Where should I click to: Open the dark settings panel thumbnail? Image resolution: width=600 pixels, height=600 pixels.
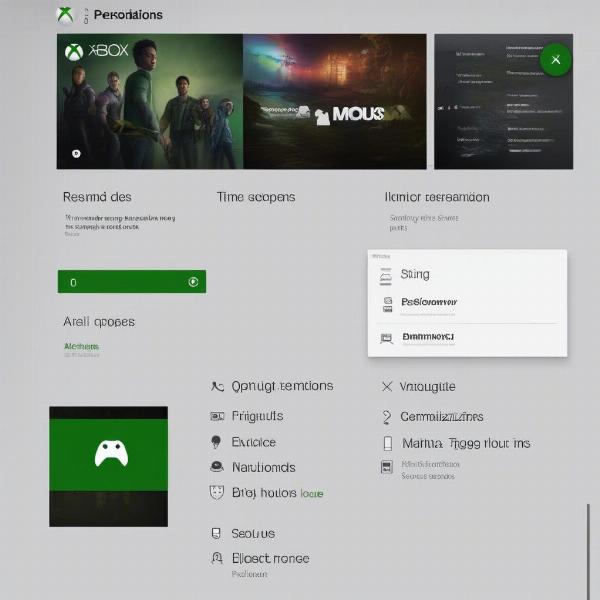pos(504,101)
